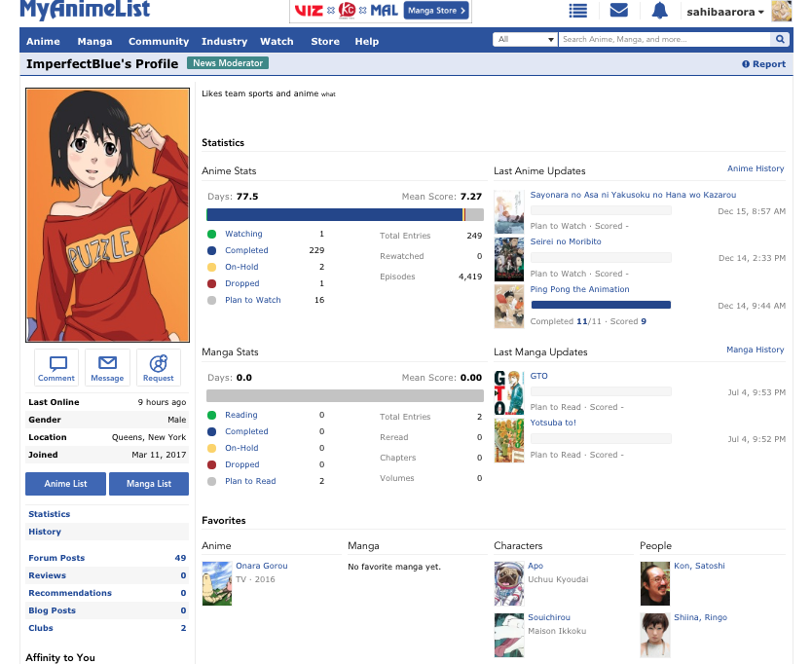
Task: Click the friend Request icon
Action: pyautogui.click(x=159, y=367)
